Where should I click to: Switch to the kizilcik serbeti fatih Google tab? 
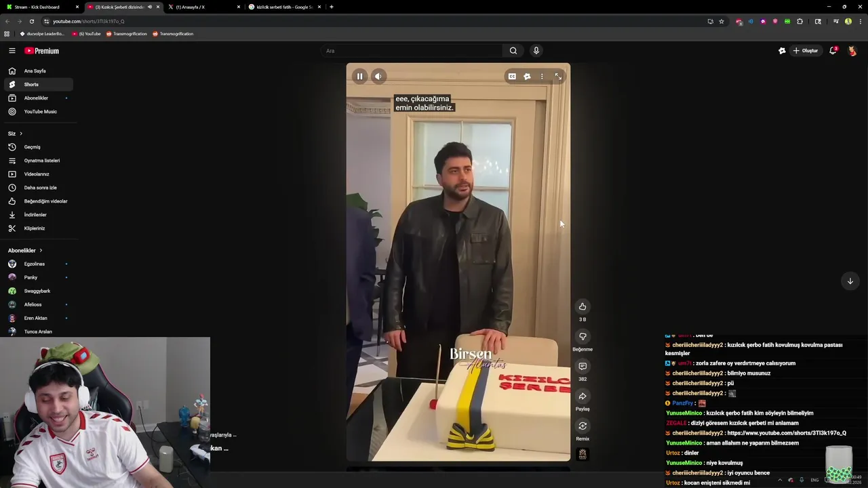click(x=283, y=7)
